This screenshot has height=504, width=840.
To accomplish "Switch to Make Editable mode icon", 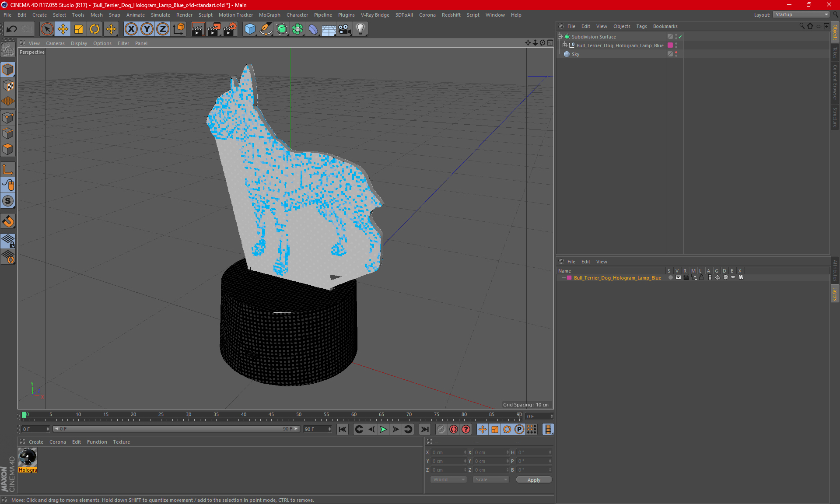I will pyautogui.click(x=8, y=50).
